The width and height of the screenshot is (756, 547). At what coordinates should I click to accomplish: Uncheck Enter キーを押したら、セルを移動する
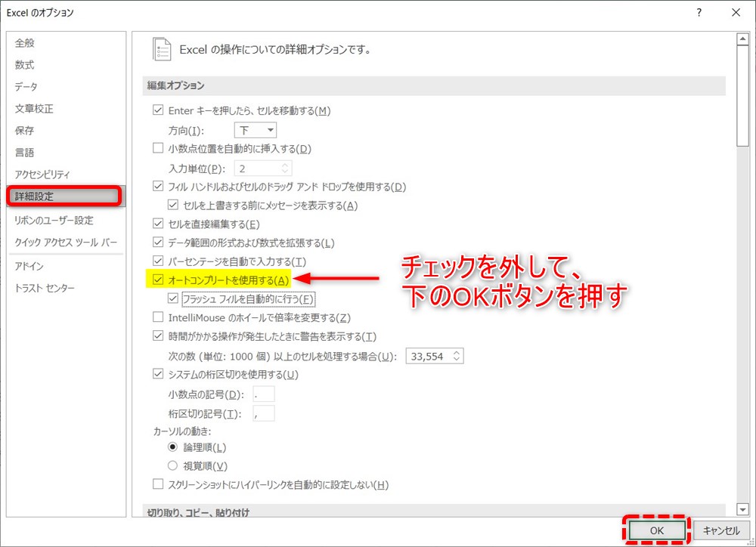157,110
